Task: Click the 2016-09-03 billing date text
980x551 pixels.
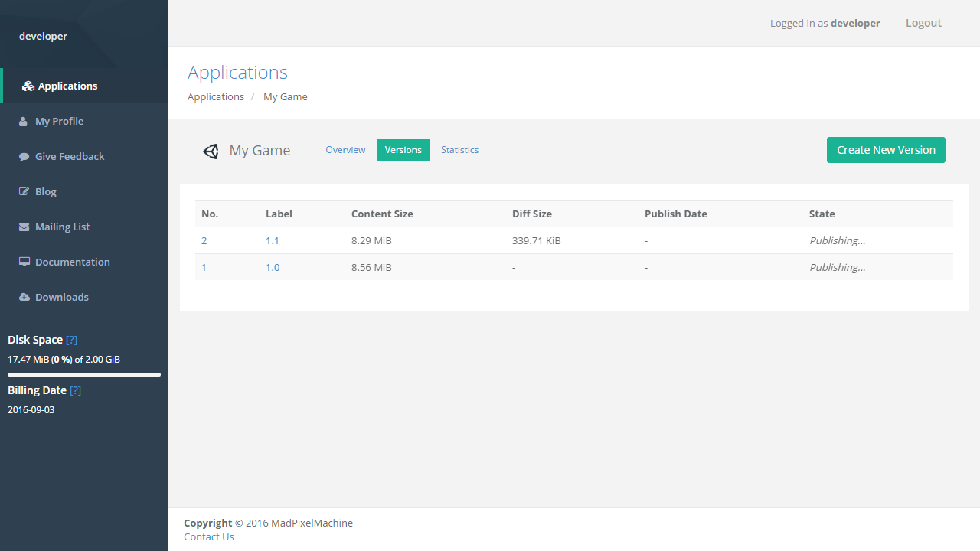Action: (x=31, y=409)
